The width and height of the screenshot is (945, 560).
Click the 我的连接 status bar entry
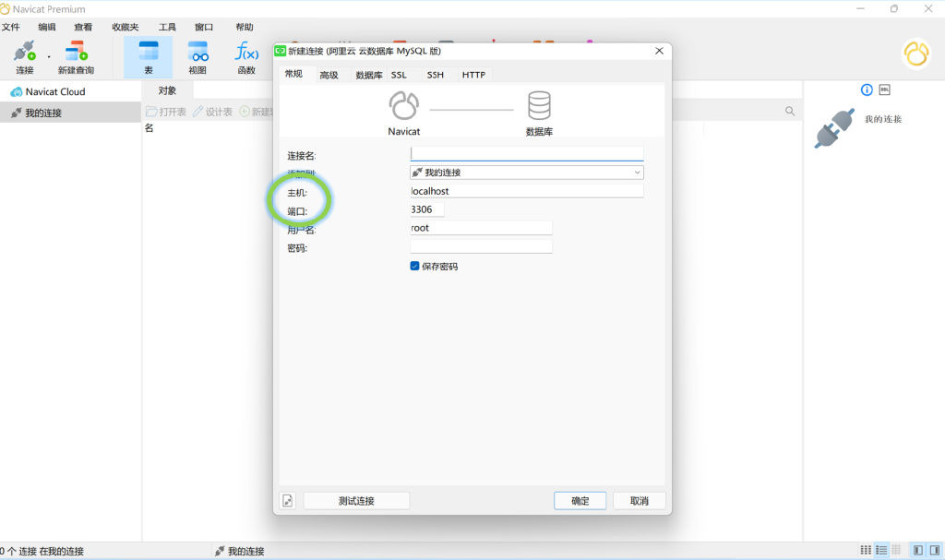(240, 551)
